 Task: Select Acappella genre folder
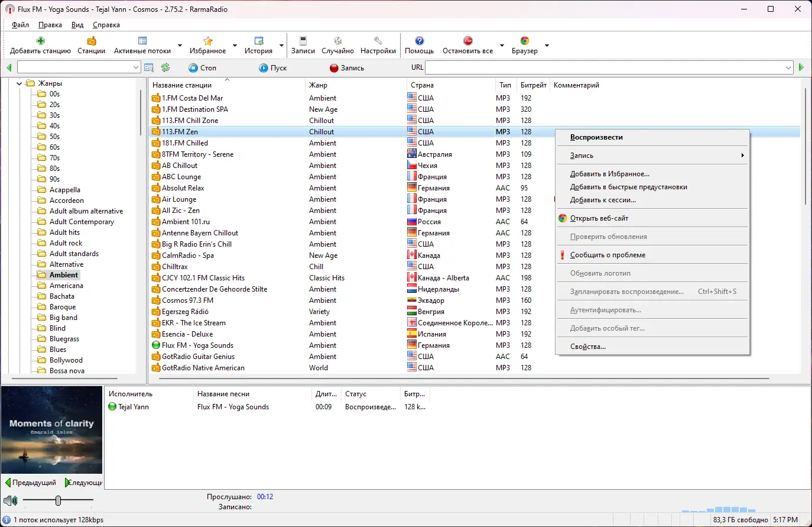[64, 190]
